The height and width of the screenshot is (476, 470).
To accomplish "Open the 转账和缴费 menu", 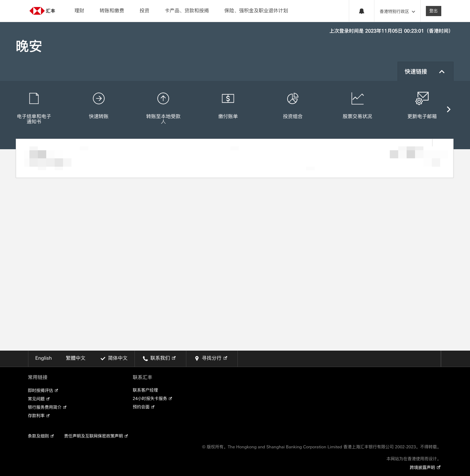I will point(112,11).
